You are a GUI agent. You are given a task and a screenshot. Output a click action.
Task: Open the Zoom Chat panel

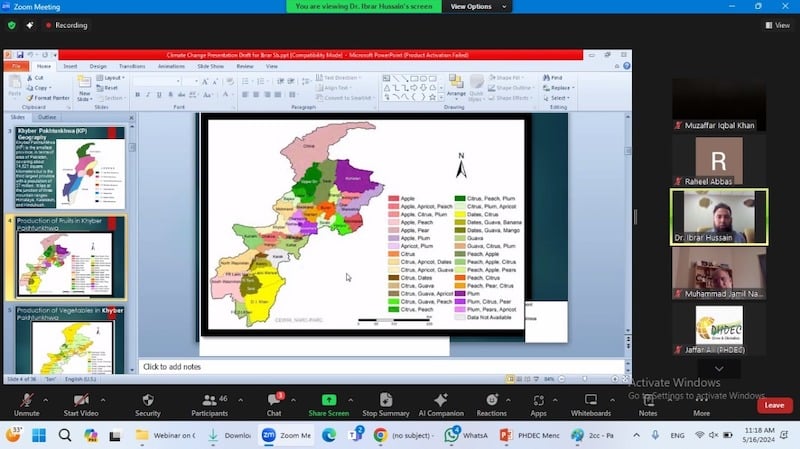pyautogui.click(x=273, y=399)
